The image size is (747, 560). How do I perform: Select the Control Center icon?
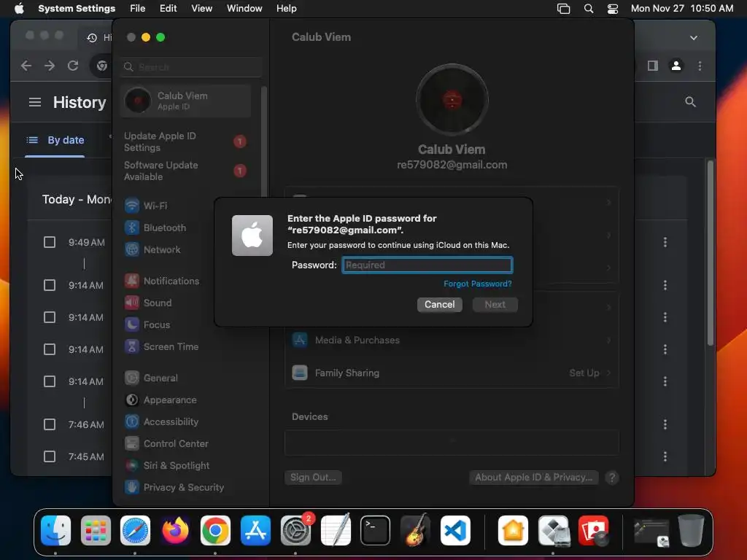132,444
